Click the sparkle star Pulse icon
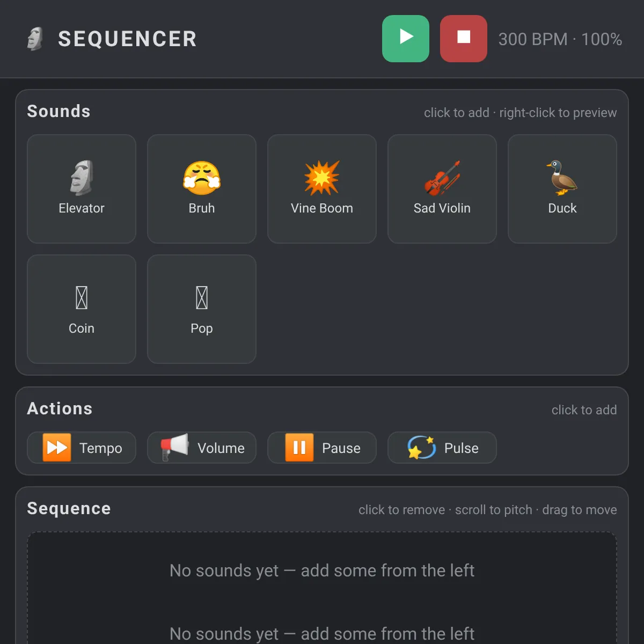 tap(421, 448)
